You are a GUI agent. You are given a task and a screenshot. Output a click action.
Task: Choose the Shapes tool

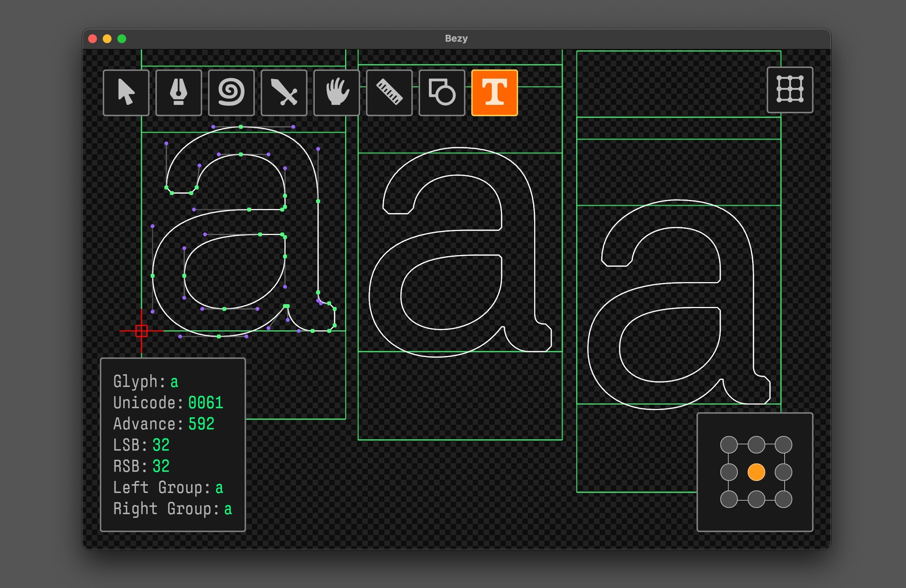(442, 92)
